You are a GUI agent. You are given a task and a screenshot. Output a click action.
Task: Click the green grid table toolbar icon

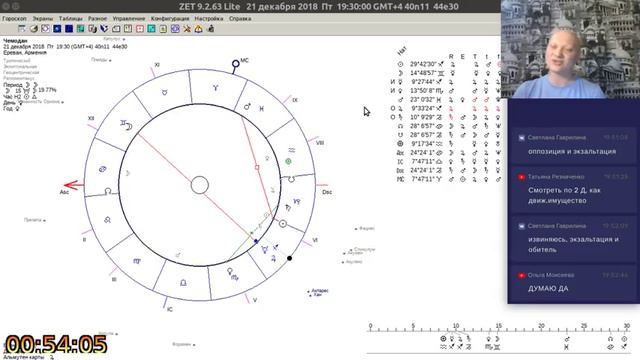coord(80,29)
